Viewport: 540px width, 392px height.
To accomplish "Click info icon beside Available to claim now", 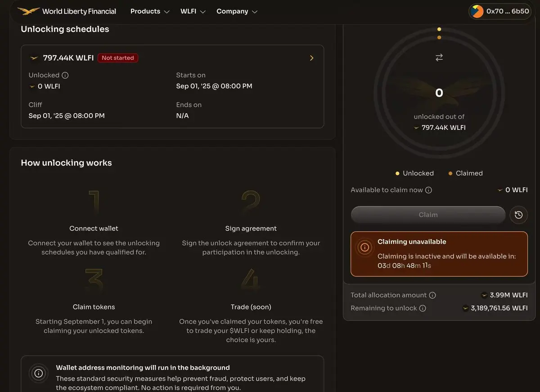I will coord(428,190).
